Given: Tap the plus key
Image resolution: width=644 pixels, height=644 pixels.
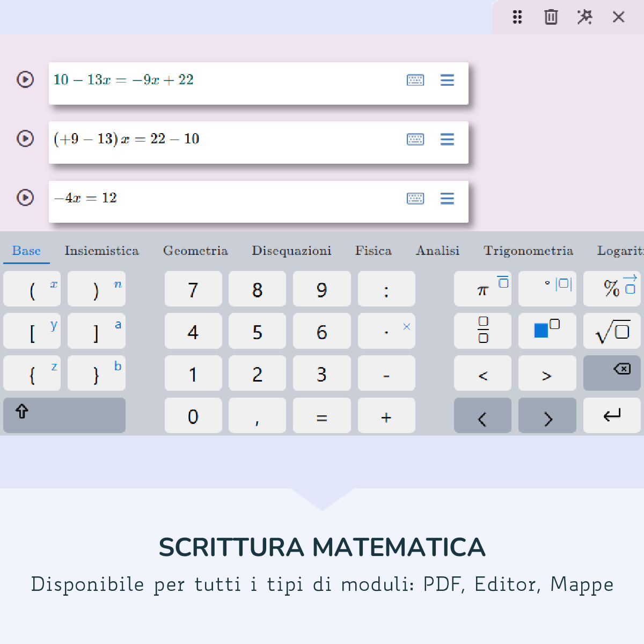Looking at the screenshot, I should pos(386,415).
